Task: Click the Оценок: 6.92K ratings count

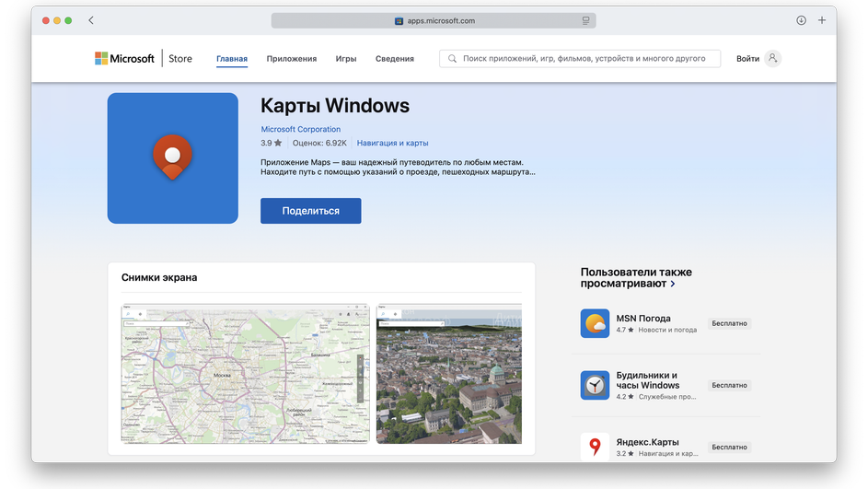Action: (x=319, y=143)
